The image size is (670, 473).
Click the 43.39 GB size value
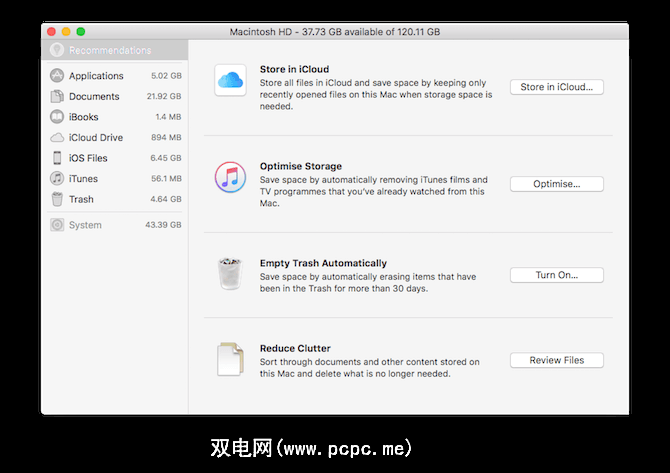[x=163, y=225]
